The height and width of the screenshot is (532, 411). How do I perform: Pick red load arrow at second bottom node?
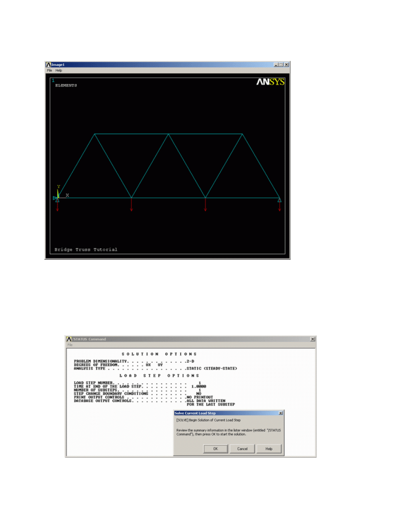pyautogui.click(x=131, y=205)
